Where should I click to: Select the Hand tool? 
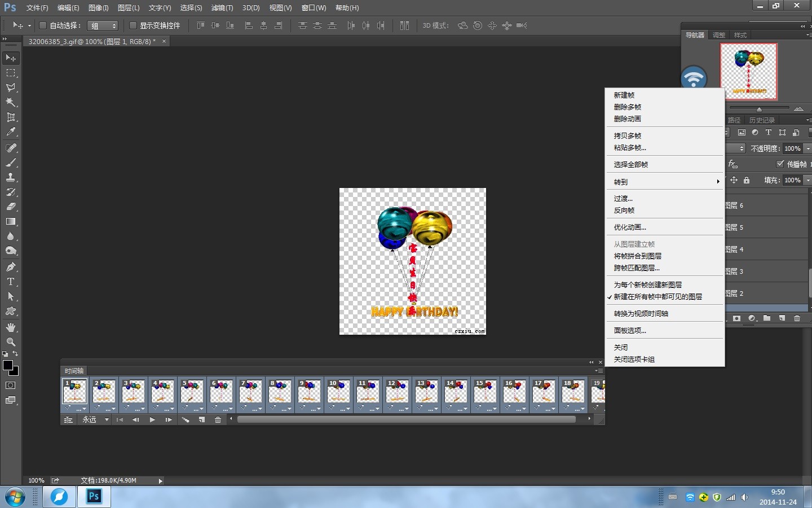[x=11, y=327]
